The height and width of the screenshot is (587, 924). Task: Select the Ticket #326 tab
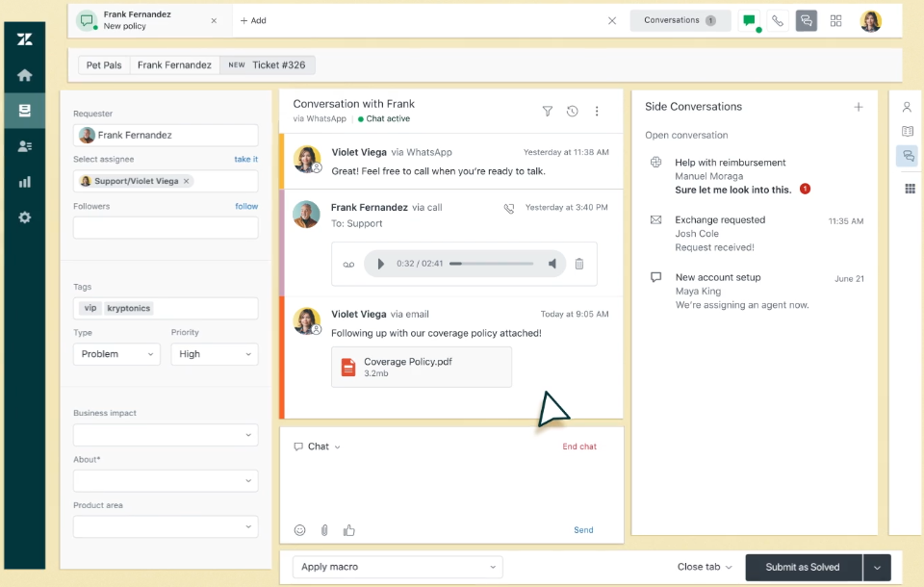(x=269, y=65)
